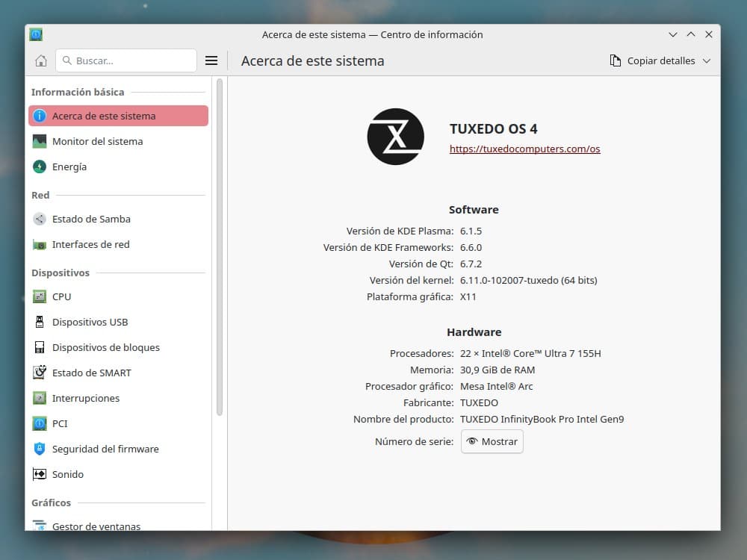Click the Dispositivos USB drive icon
This screenshot has height=560, width=747.
[x=40, y=322]
